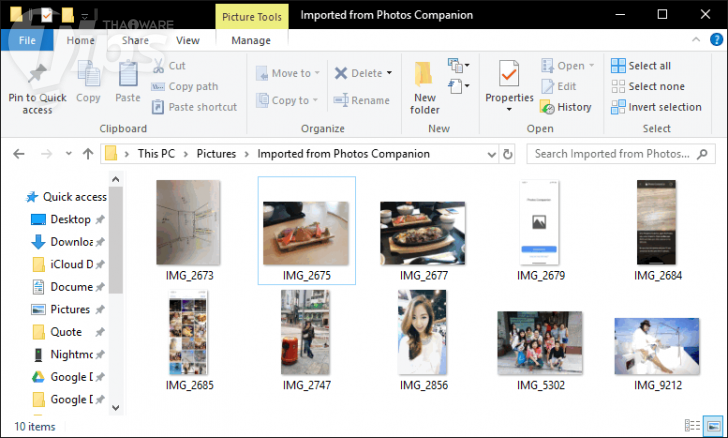Open the Help question mark icon
Viewport: 728px width, 438px height.
716,40
